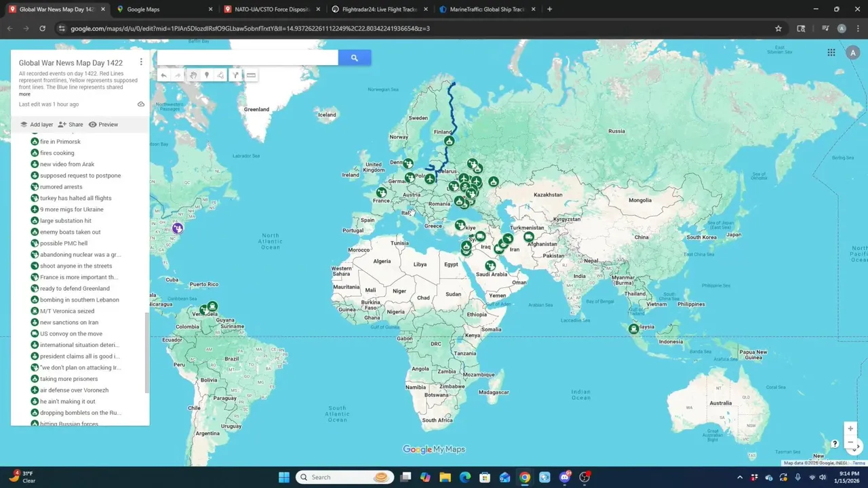Click the map title Global War News Map

click(71, 63)
